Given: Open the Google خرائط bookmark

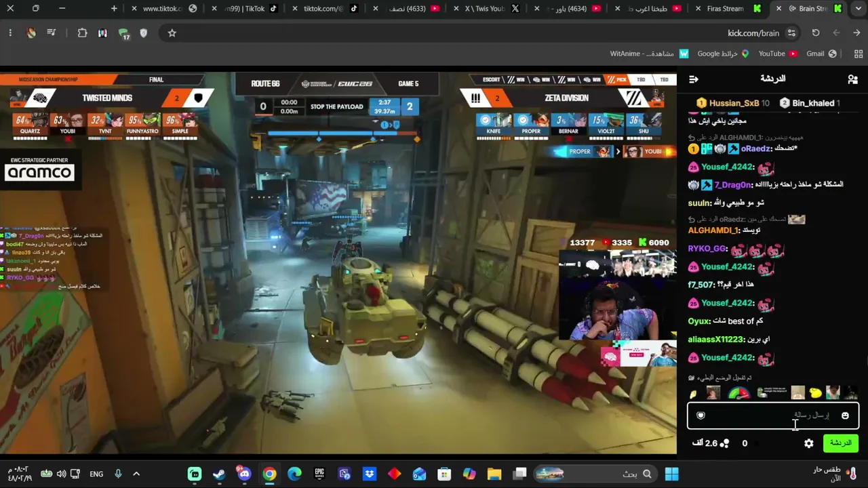Looking at the screenshot, I should [x=723, y=54].
